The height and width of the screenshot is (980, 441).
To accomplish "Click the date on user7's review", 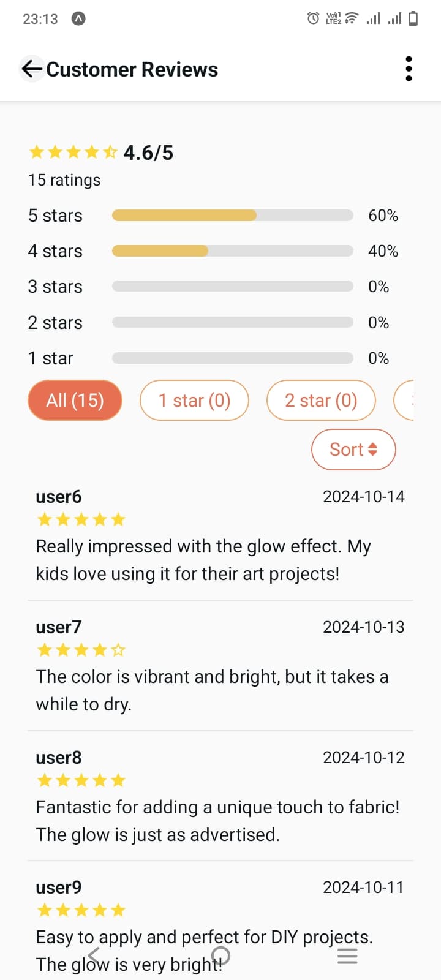I will tap(363, 627).
